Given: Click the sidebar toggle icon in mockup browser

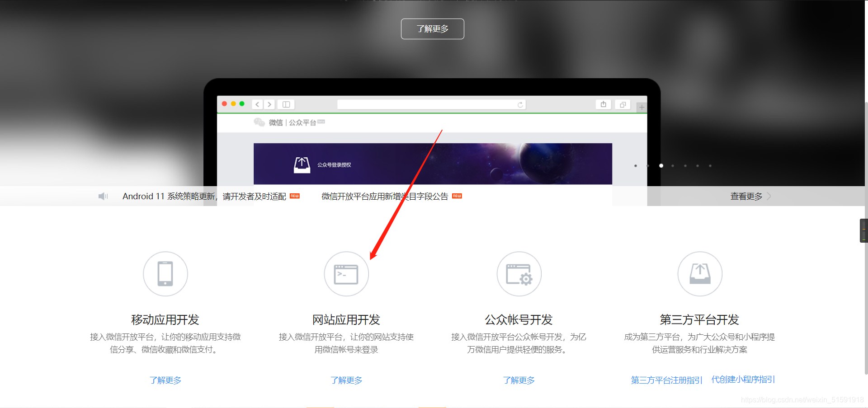Looking at the screenshot, I should 286,104.
